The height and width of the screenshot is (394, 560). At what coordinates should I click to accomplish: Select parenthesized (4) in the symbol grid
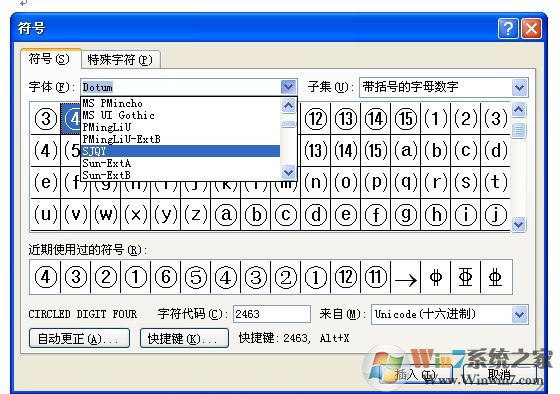(x=46, y=150)
